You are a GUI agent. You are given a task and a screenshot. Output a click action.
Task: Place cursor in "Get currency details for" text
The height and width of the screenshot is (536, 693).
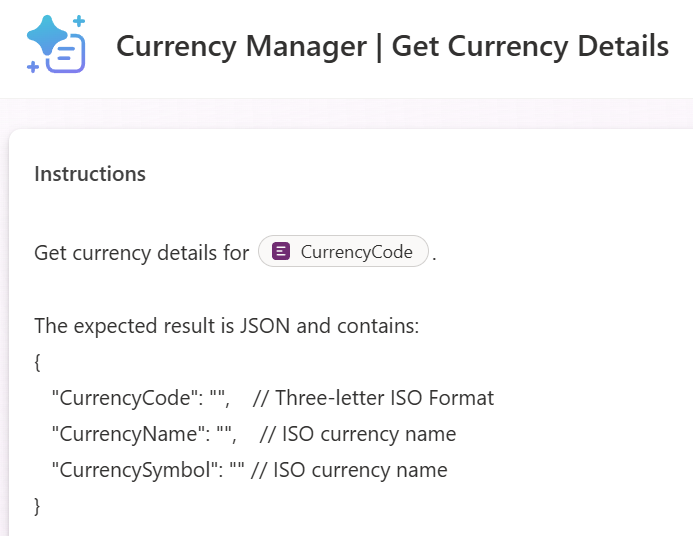tap(141, 253)
